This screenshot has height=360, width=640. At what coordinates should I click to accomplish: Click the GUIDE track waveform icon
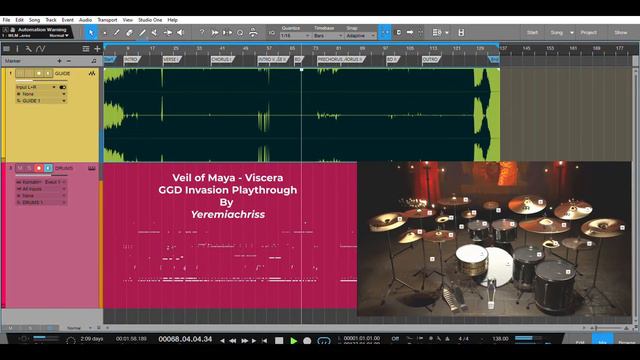pyautogui.click(x=92, y=73)
